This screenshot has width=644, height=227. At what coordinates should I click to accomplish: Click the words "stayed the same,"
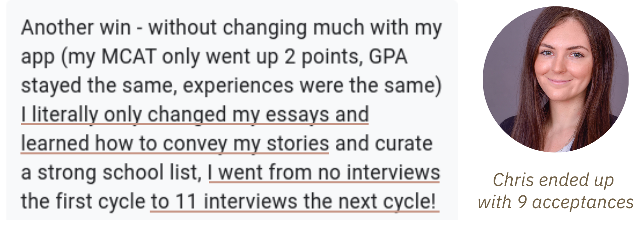pos(99,86)
